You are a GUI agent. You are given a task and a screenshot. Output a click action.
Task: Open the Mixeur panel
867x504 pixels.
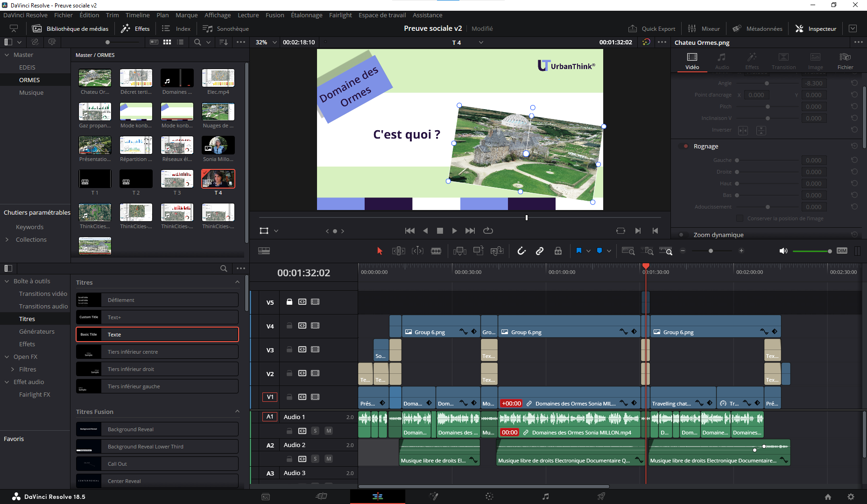point(704,28)
